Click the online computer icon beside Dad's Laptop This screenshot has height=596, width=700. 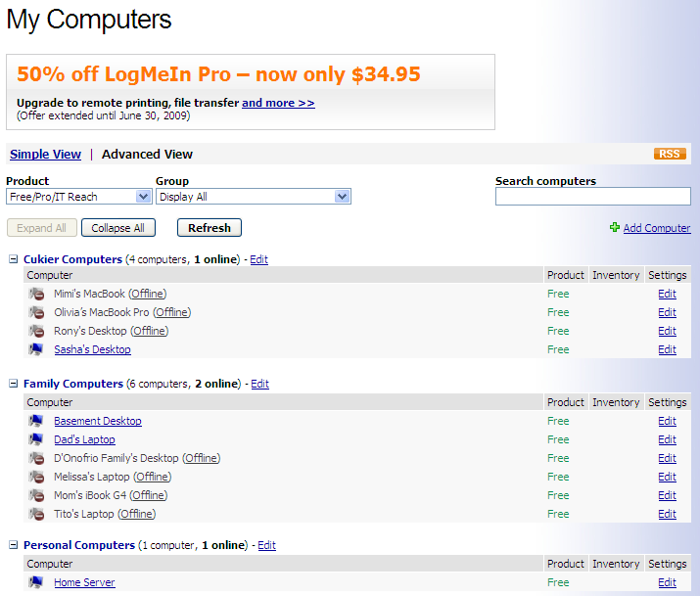[x=36, y=439]
